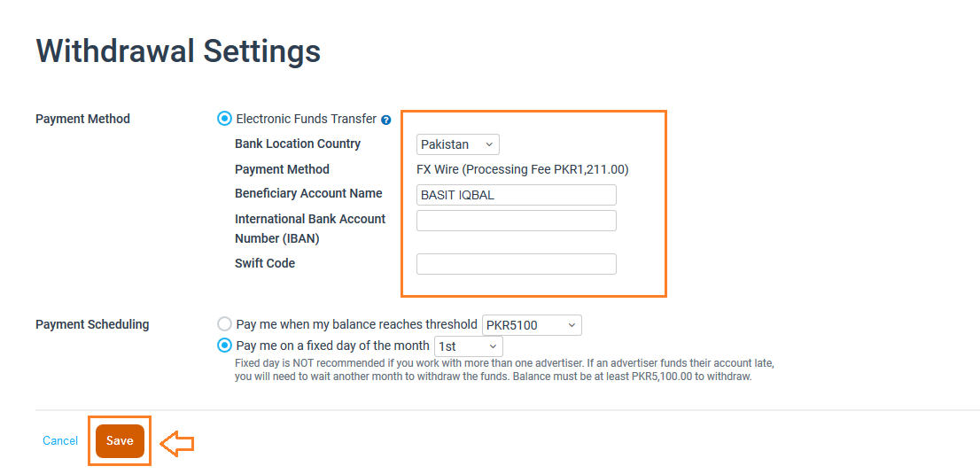The width and height of the screenshot is (980, 474).
Task: Open the 1st fixed day dropdown
Action: pyautogui.click(x=468, y=346)
